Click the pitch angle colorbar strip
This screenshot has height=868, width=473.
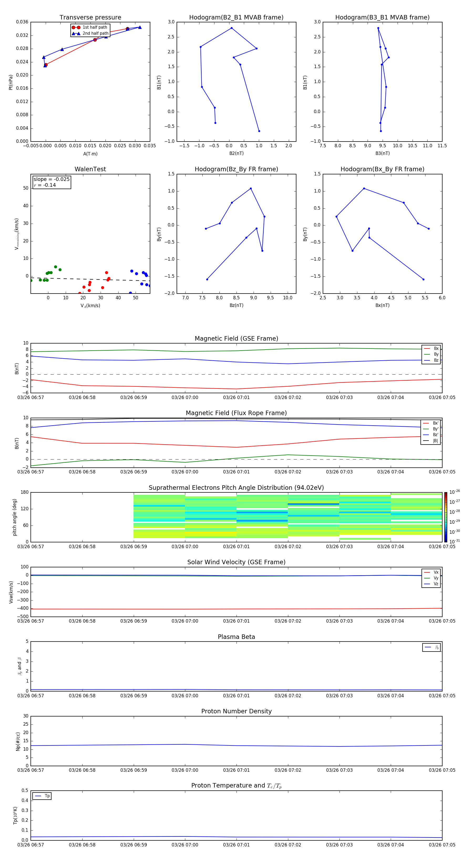click(446, 517)
